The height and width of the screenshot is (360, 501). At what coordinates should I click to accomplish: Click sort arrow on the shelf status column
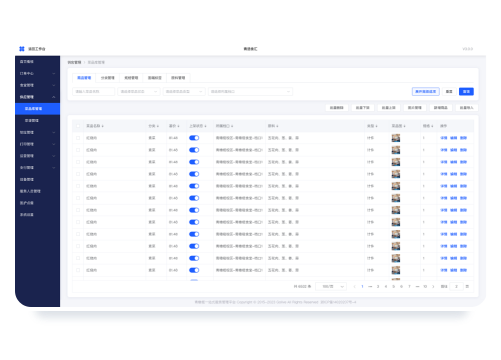pyautogui.click(x=205, y=126)
